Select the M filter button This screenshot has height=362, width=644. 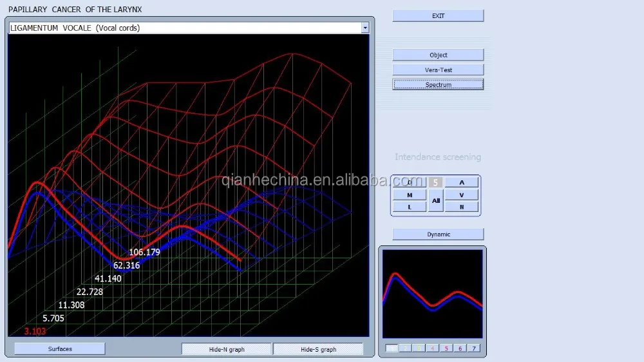pyautogui.click(x=409, y=195)
